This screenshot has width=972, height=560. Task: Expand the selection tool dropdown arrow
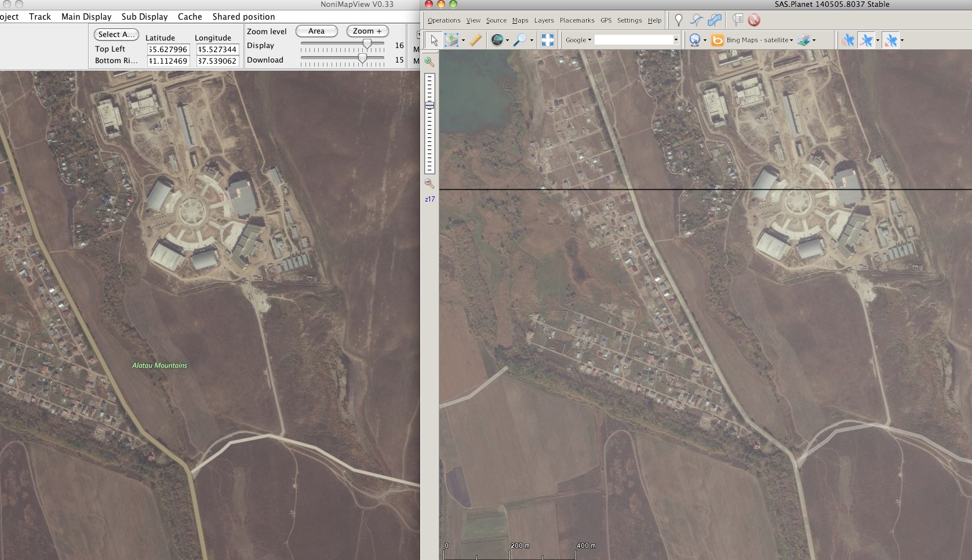463,41
